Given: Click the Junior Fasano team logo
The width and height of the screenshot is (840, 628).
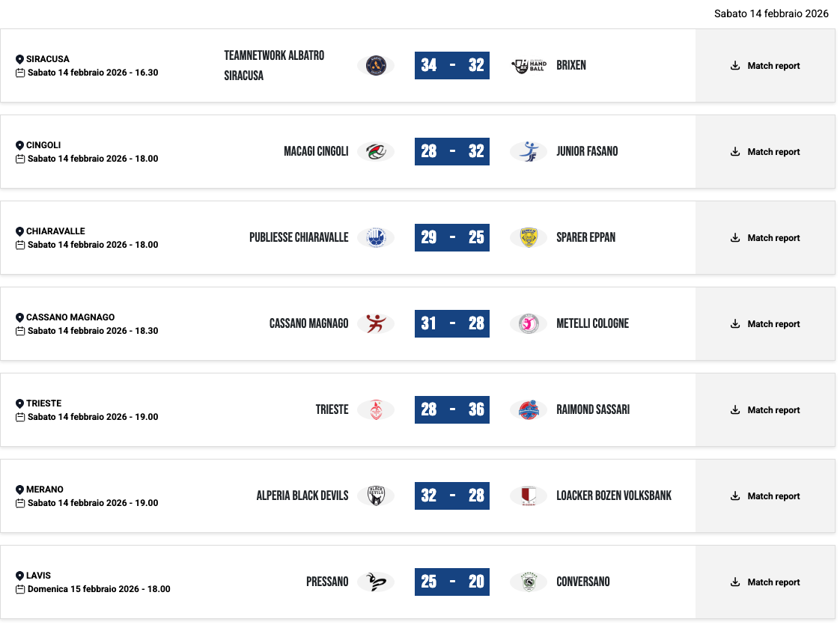Looking at the screenshot, I should [529, 151].
